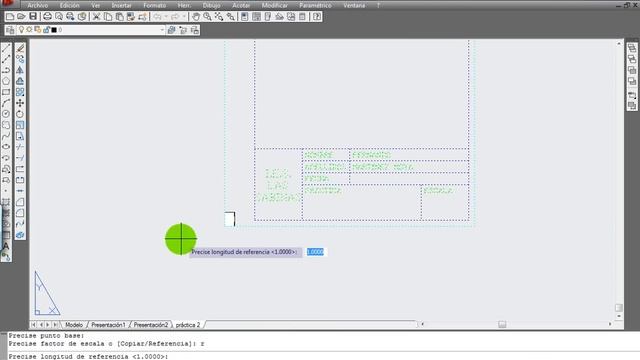Open the Redo history dropdown arrow

[184, 17]
